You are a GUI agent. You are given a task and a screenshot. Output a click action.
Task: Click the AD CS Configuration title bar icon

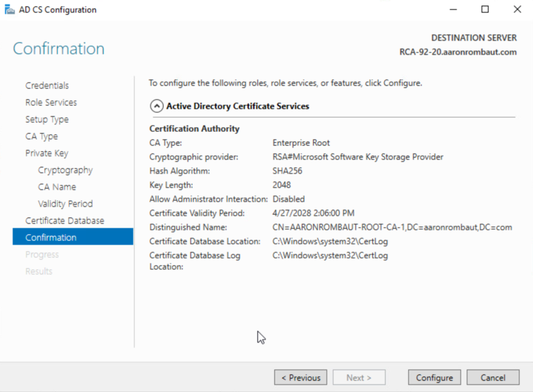(x=9, y=9)
